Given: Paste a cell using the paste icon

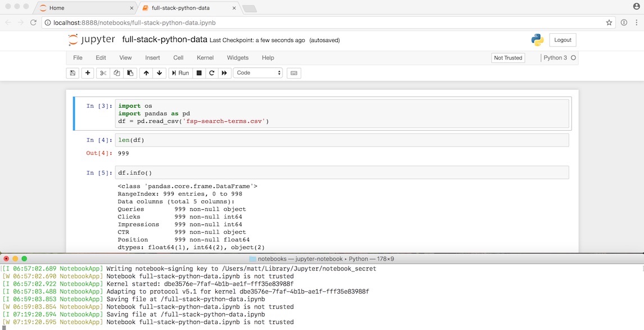Looking at the screenshot, I should [129, 72].
